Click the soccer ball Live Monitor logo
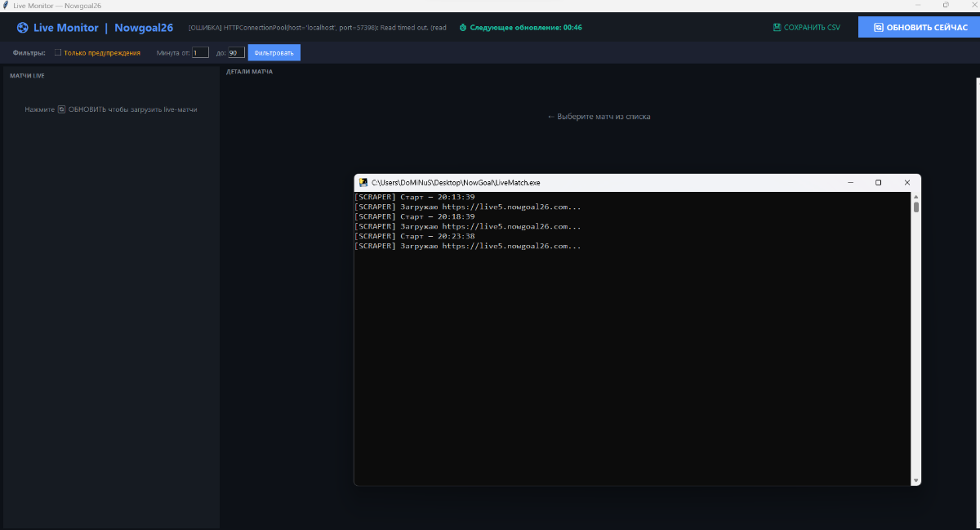 [22, 28]
